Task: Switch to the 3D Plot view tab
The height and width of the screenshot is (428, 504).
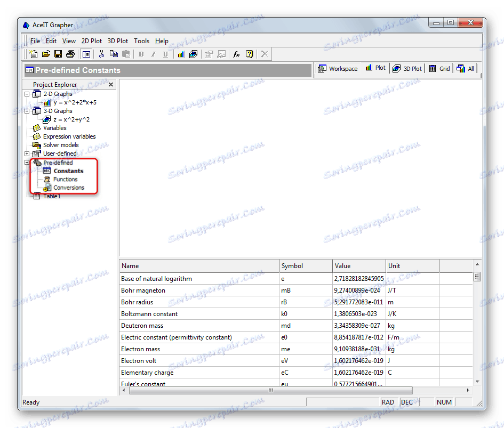Action: (407, 69)
